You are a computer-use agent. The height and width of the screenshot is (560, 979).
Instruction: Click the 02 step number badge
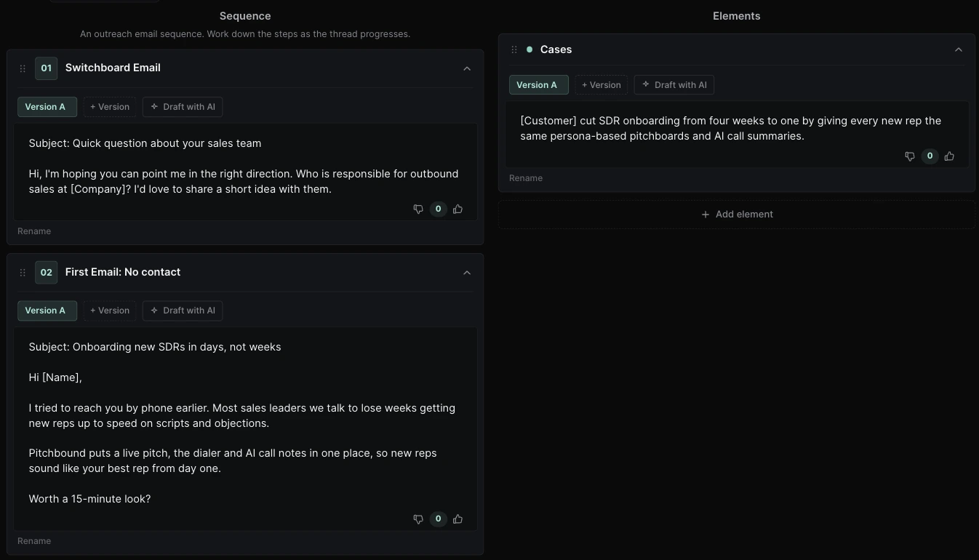point(46,273)
